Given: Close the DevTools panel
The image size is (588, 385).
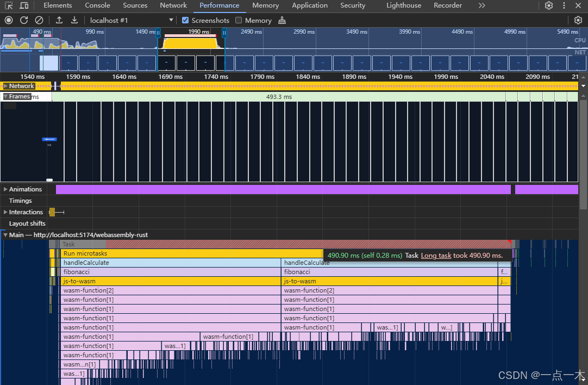Looking at the screenshot, I should coord(578,5).
